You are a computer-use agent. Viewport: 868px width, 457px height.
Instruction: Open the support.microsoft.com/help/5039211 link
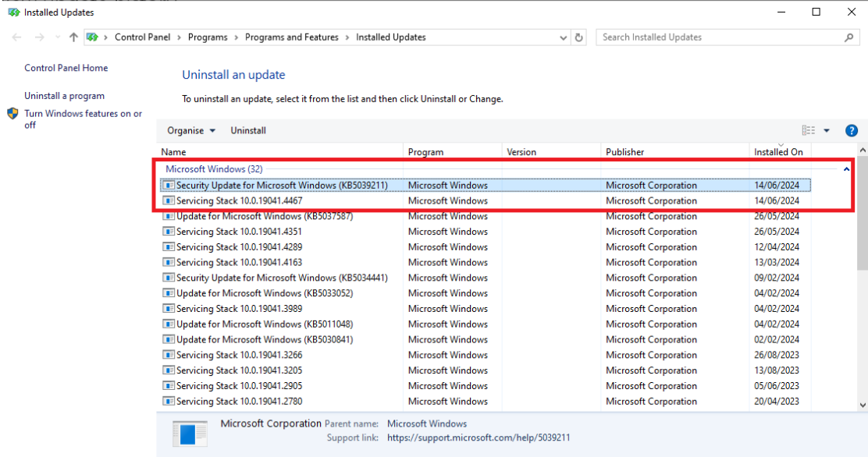[478, 438]
